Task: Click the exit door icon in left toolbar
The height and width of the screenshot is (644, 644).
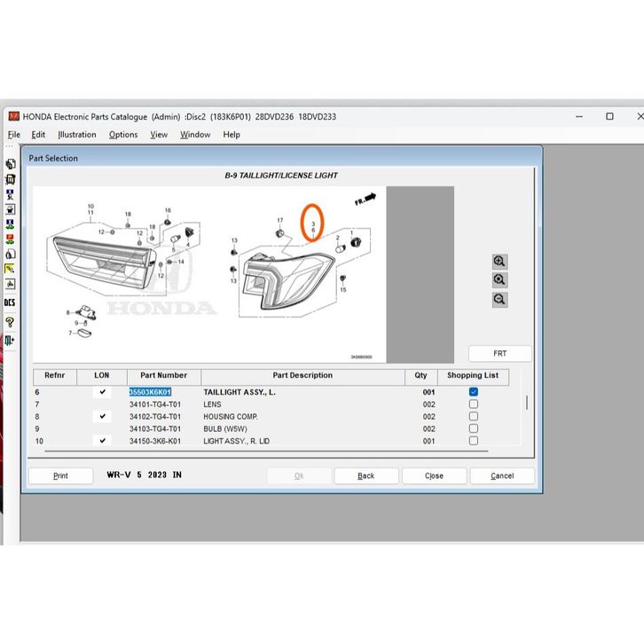Action: [10, 341]
